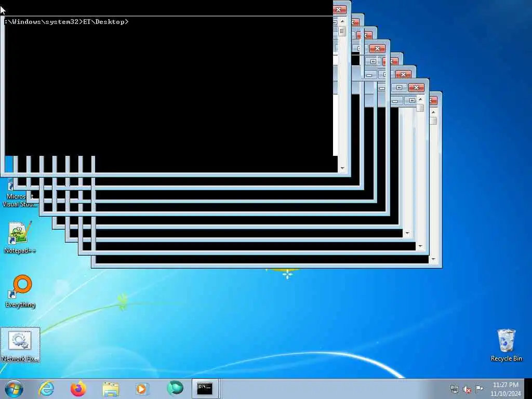Open Windows Explorer from the taskbar
Viewport: 532px width, 399px height.
[x=111, y=389]
